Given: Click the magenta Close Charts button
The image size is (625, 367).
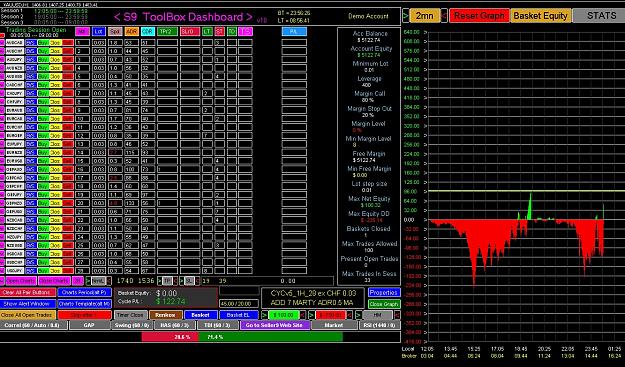Looking at the screenshot, I should pos(54,281).
